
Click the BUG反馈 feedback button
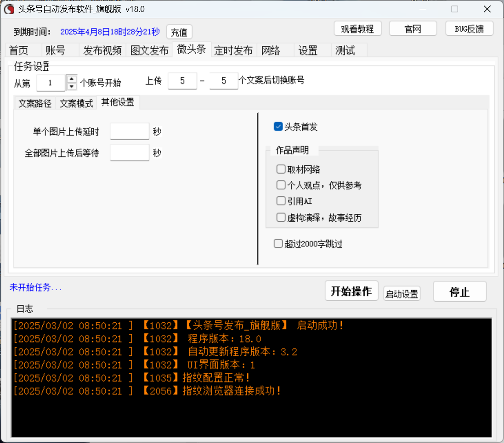pyautogui.click(x=469, y=29)
